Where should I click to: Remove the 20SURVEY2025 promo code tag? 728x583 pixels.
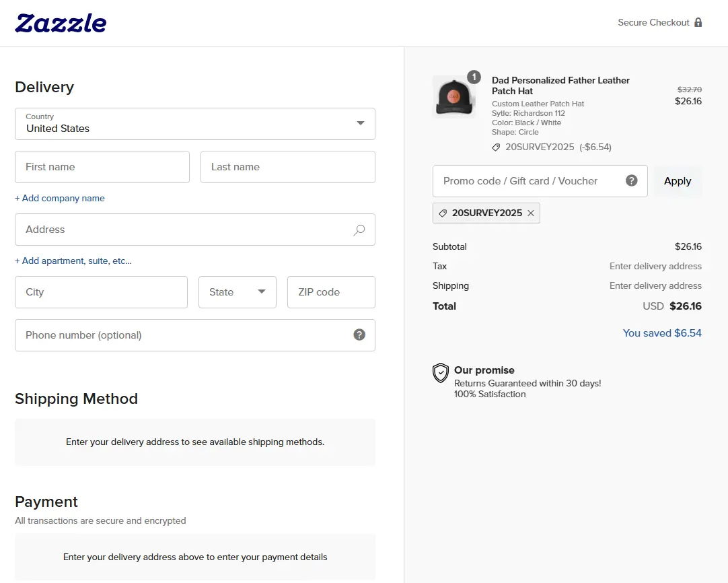pyautogui.click(x=531, y=213)
